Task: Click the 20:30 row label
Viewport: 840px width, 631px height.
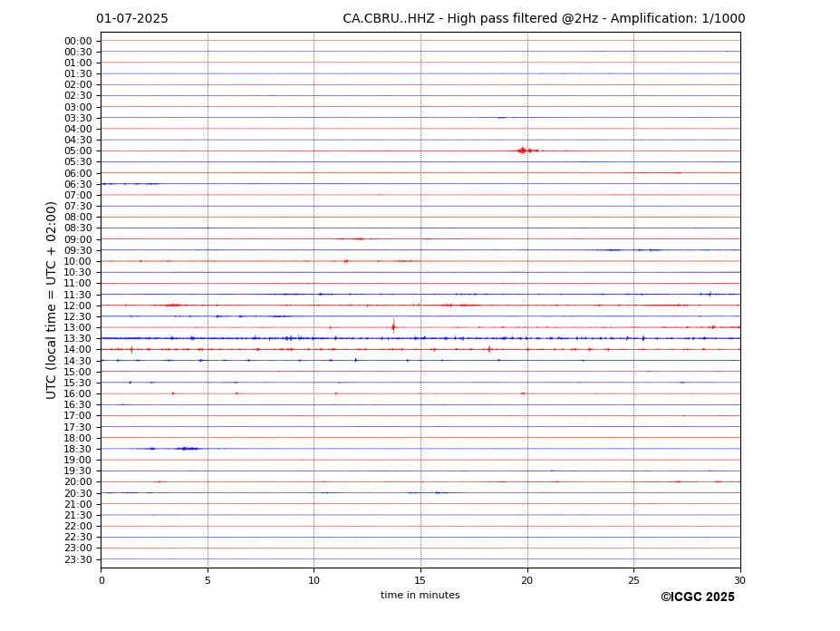Action: point(78,493)
